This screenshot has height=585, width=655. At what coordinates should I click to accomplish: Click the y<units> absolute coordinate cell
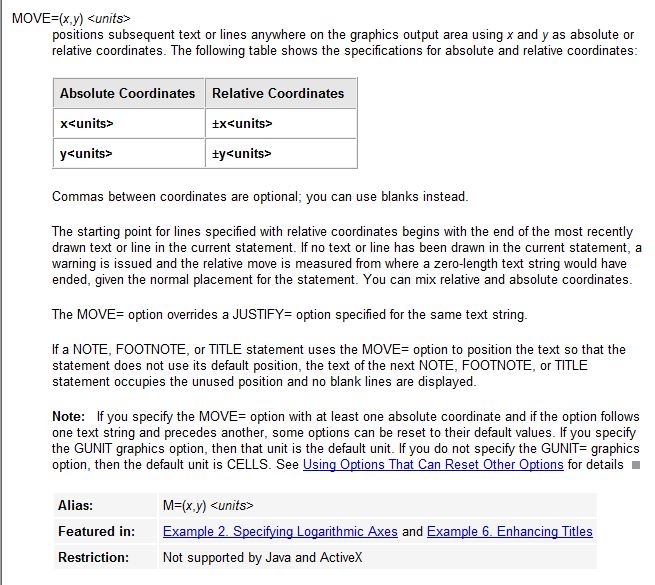coord(87,154)
